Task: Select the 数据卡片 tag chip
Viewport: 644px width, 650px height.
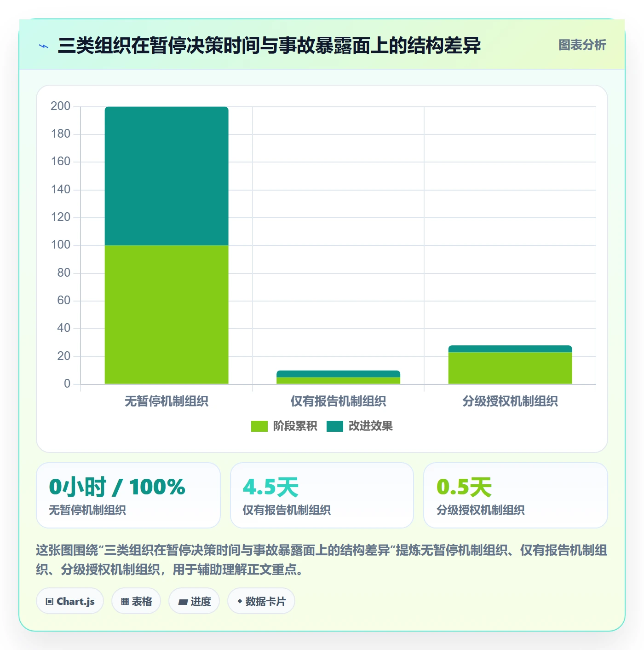Action: click(x=261, y=601)
